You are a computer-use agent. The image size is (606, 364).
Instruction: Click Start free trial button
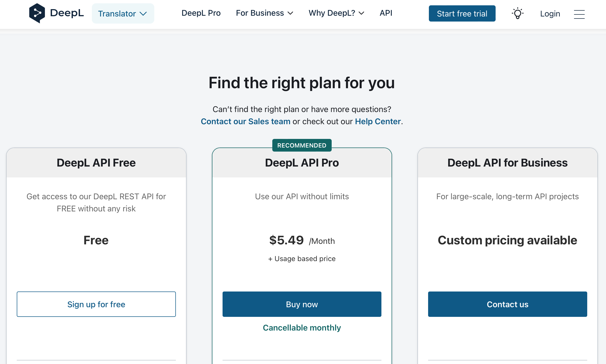[462, 13]
